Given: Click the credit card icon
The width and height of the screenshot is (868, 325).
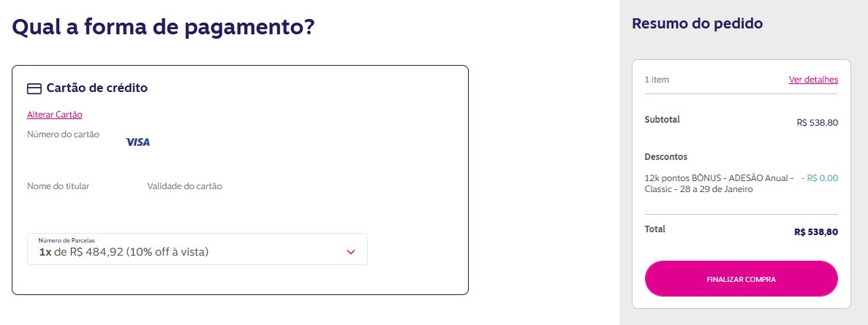Looking at the screenshot, I should coord(34,88).
